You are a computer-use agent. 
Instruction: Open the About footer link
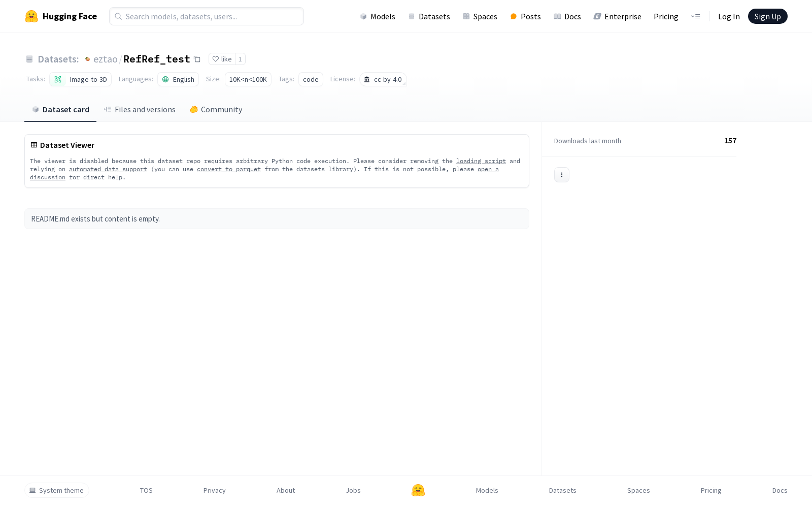click(286, 490)
